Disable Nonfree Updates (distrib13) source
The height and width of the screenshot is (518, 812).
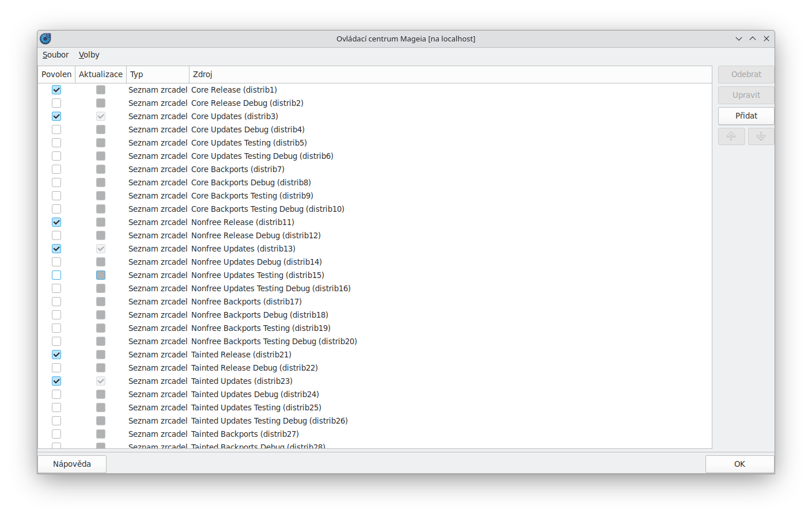click(56, 249)
